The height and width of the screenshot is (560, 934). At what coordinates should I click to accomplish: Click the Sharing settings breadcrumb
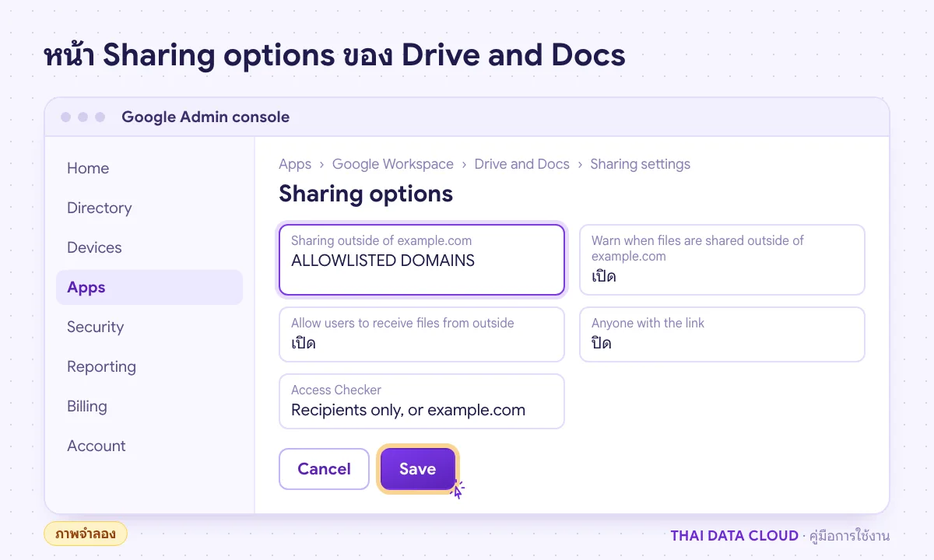[x=641, y=164]
